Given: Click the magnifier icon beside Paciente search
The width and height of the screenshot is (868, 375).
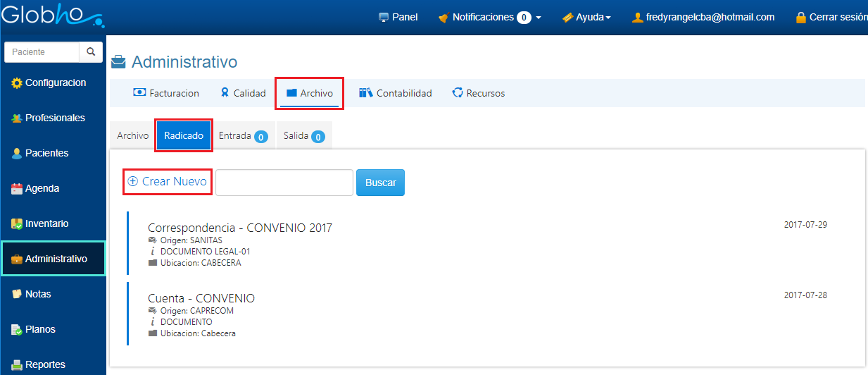Looking at the screenshot, I should point(91,52).
